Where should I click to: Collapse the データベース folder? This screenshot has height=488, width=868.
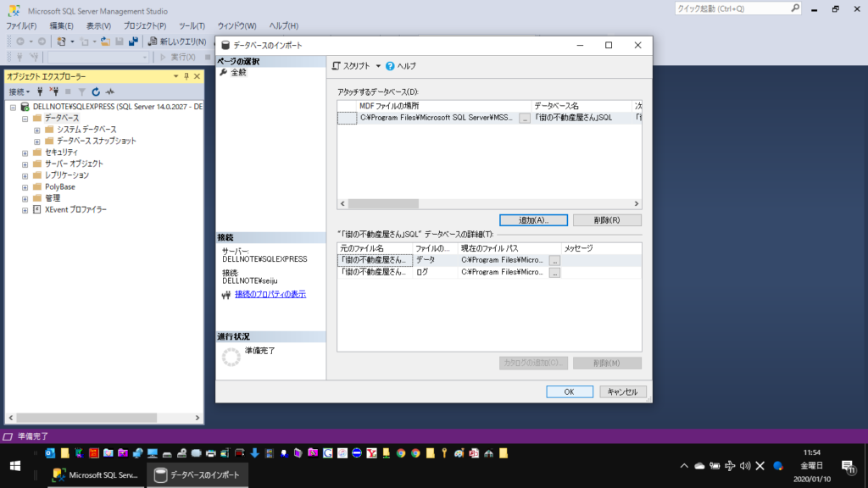click(25, 119)
